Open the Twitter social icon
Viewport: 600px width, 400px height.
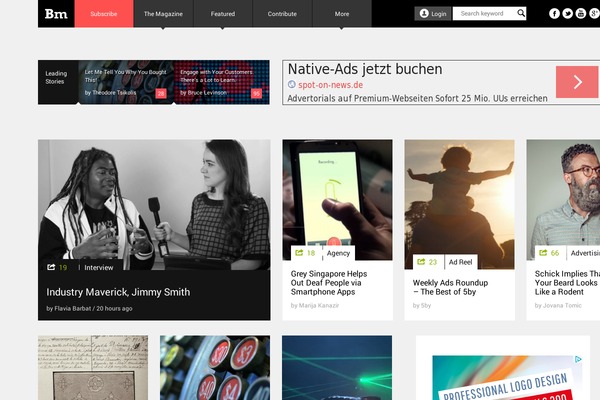[x=567, y=14]
